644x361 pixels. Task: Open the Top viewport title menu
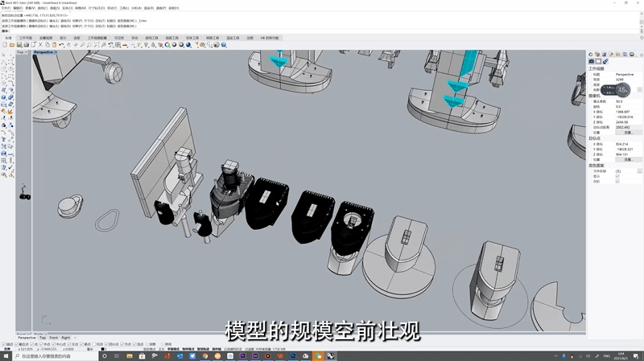click(x=21, y=52)
